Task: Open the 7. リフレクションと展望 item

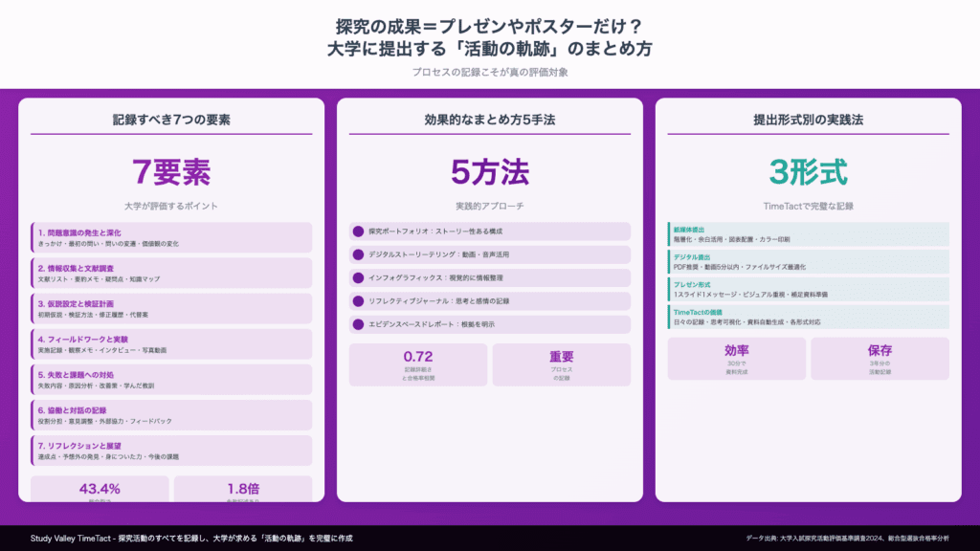Action: click(x=171, y=451)
